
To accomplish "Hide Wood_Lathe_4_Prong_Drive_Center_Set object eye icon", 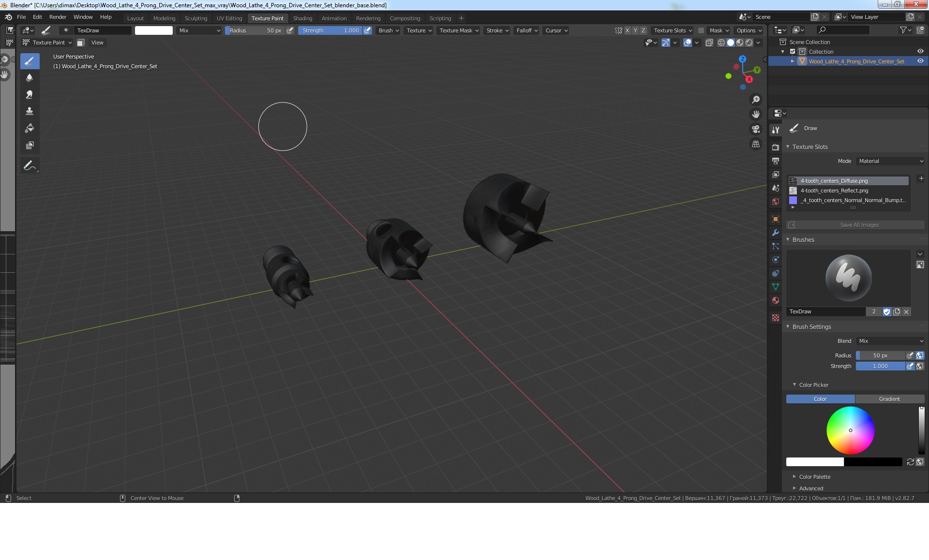I will [x=920, y=61].
